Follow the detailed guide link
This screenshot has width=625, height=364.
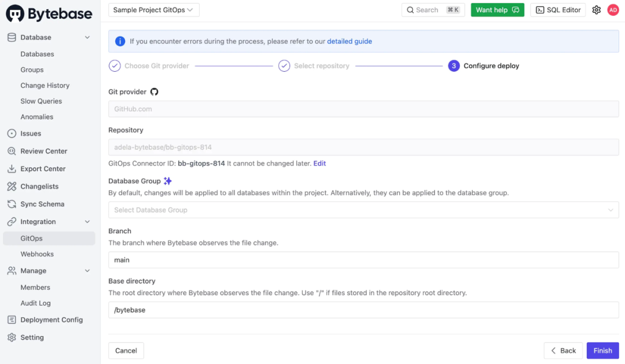coord(350,41)
